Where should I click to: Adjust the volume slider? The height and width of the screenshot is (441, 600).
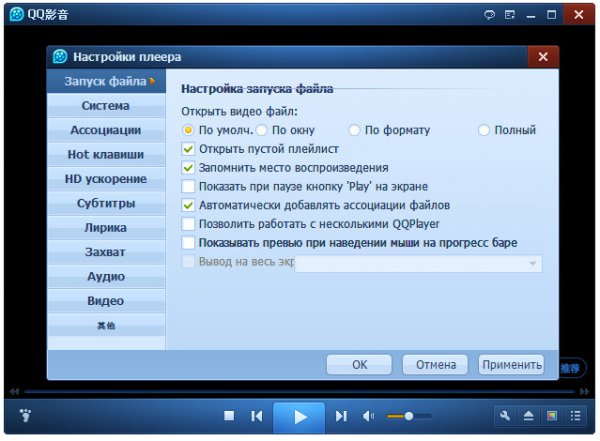coord(409,416)
